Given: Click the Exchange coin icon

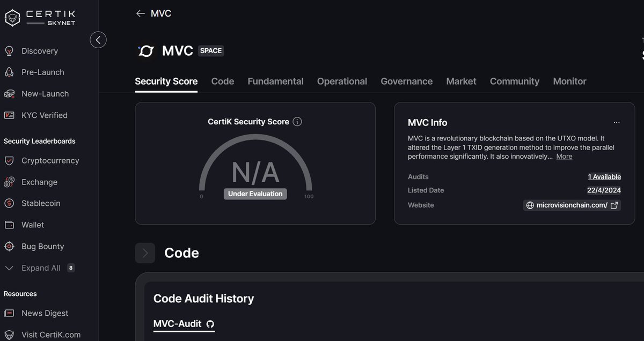Looking at the screenshot, I should (9, 182).
